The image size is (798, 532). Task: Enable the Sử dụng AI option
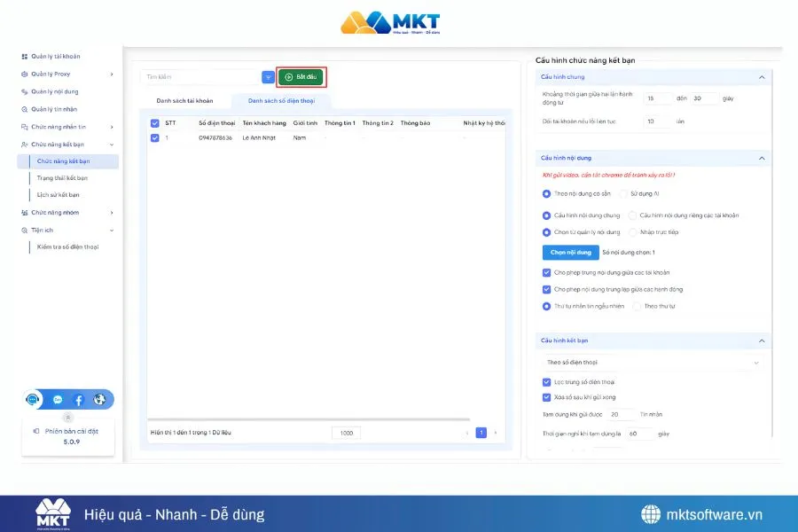click(622, 194)
